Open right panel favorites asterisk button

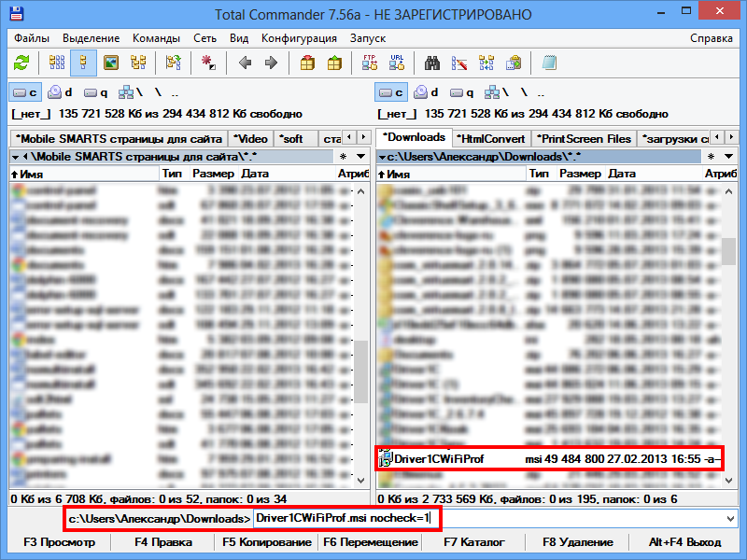(711, 156)
